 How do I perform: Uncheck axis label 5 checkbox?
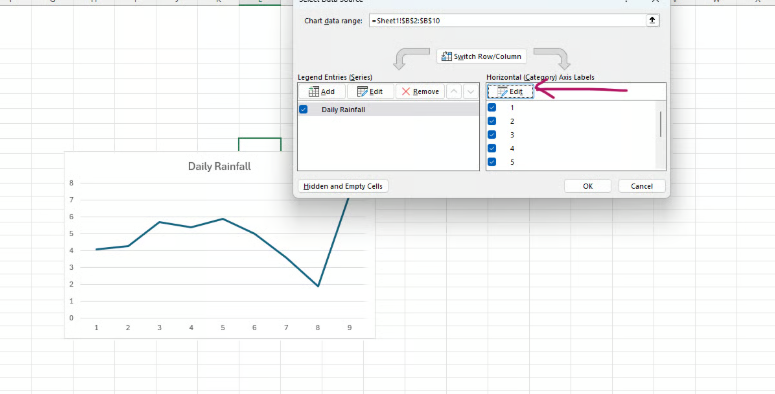click(x=492, y=162)
